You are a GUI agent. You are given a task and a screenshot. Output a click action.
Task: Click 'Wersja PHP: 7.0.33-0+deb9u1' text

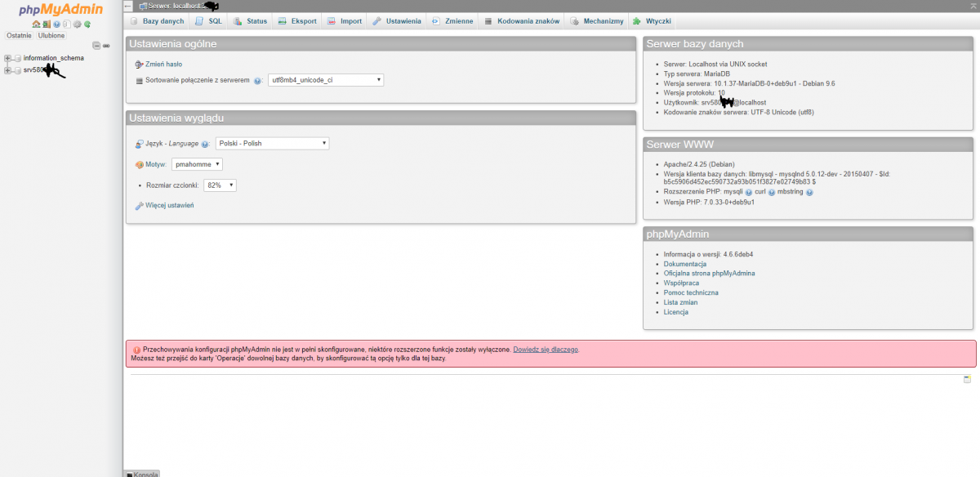coord(709,202)
